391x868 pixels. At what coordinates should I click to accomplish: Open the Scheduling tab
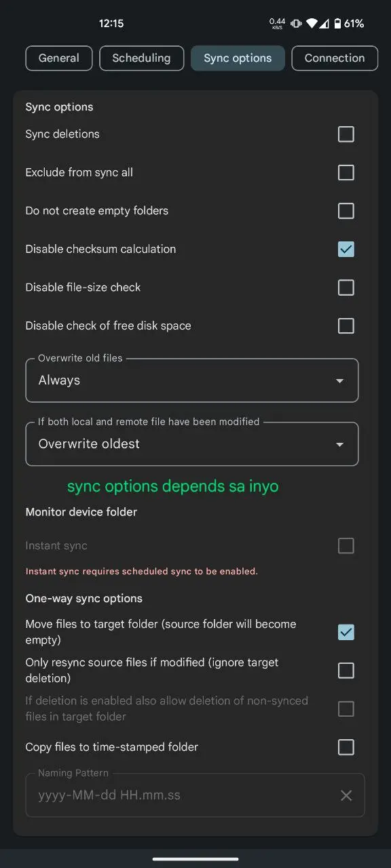tap(141, 58)
